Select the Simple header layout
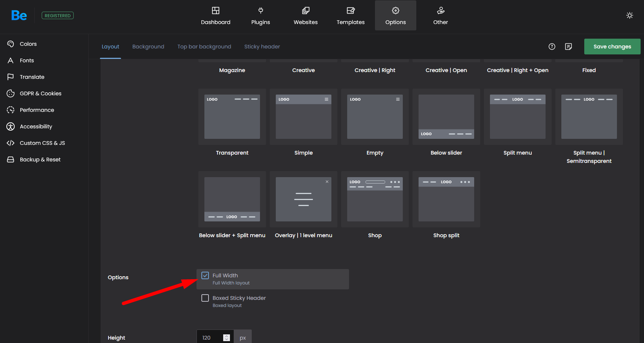 tap(304, 117)
